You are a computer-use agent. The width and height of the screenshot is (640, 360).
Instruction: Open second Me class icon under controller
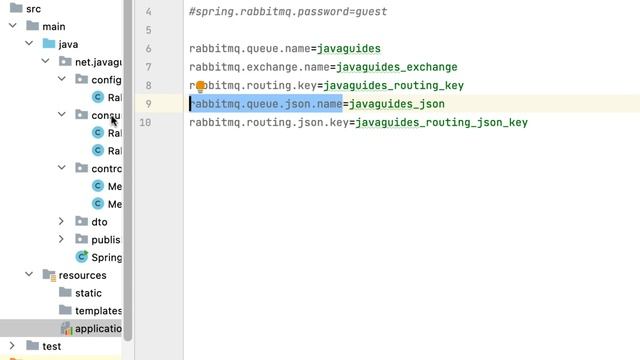click(98, 203)
